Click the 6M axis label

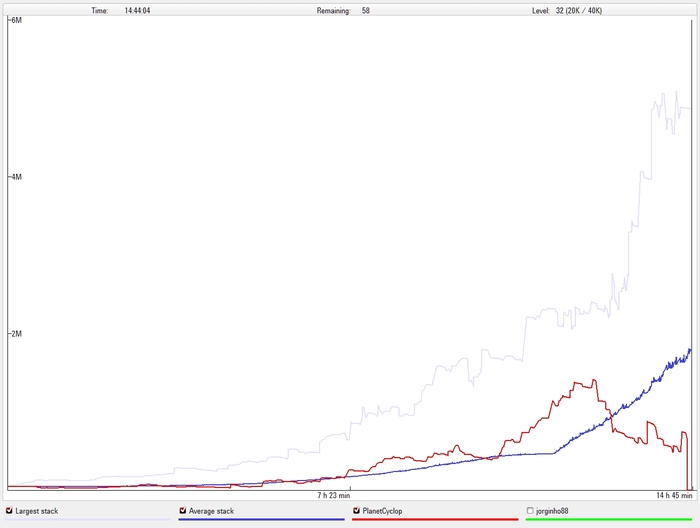(17, 20)
